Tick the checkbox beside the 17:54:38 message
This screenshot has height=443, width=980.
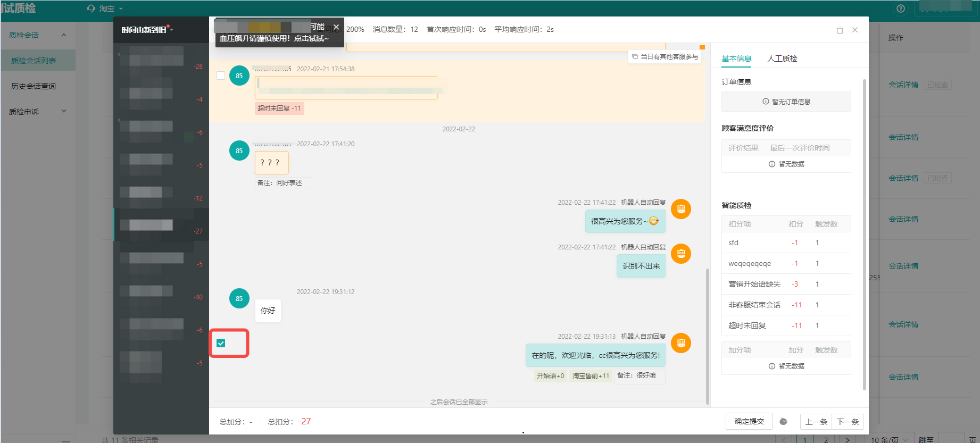221,76
